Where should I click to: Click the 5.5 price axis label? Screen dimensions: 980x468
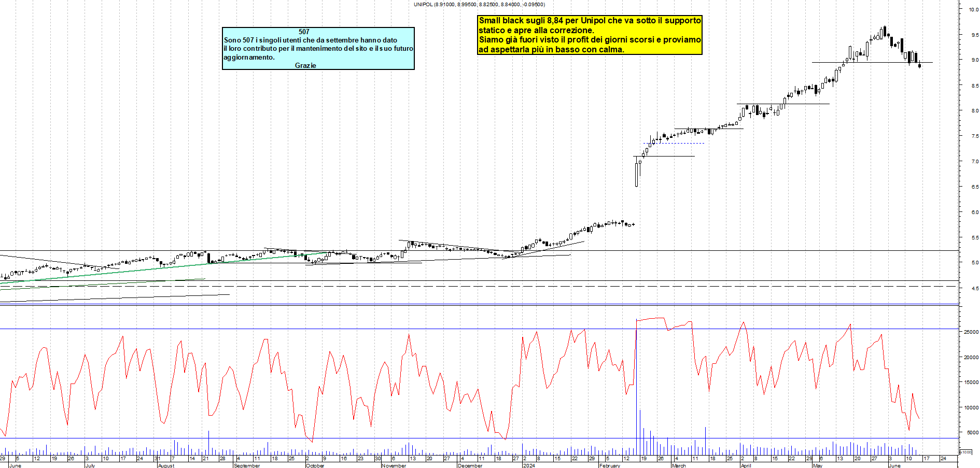[x=975, y=237]
